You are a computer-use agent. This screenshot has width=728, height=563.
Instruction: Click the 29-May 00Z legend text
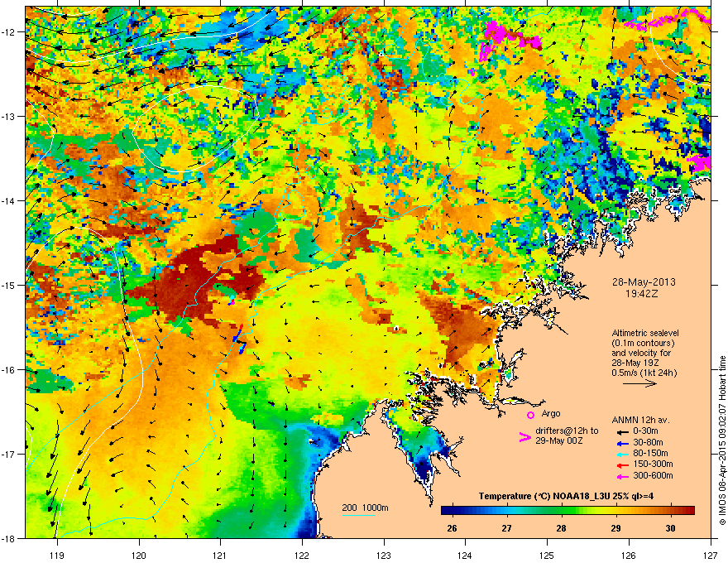pos(558,440)
